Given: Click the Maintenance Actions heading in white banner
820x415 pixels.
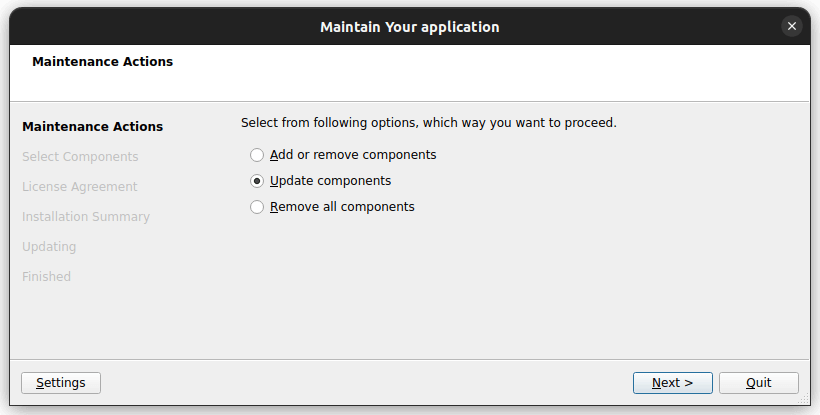Looking at the screenshot, I should tap(102, 62).
